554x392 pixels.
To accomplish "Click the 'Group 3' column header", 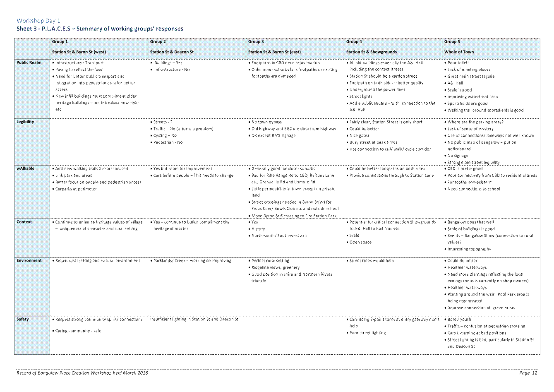I will (256, 41).
